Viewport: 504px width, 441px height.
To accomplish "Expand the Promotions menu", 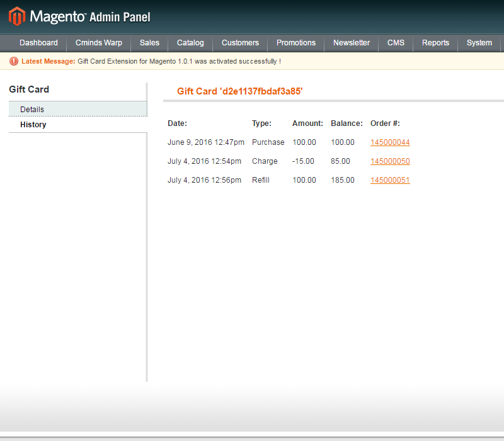I will pos(296,43).
